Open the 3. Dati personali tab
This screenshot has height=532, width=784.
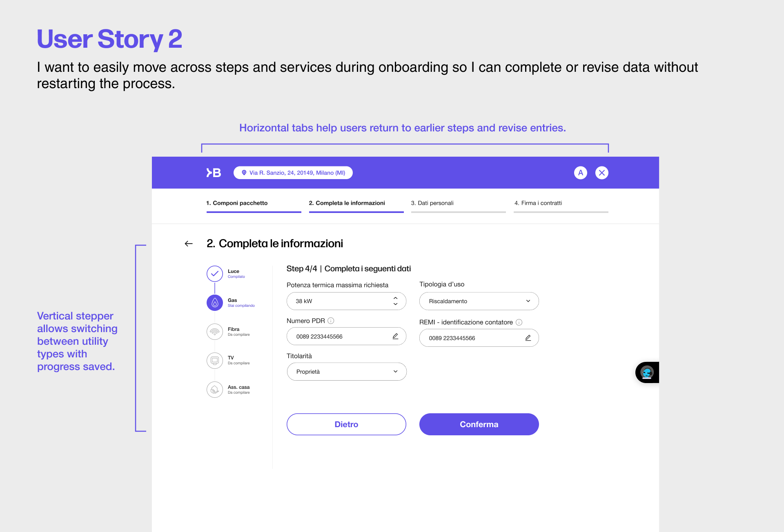point(432,203)
